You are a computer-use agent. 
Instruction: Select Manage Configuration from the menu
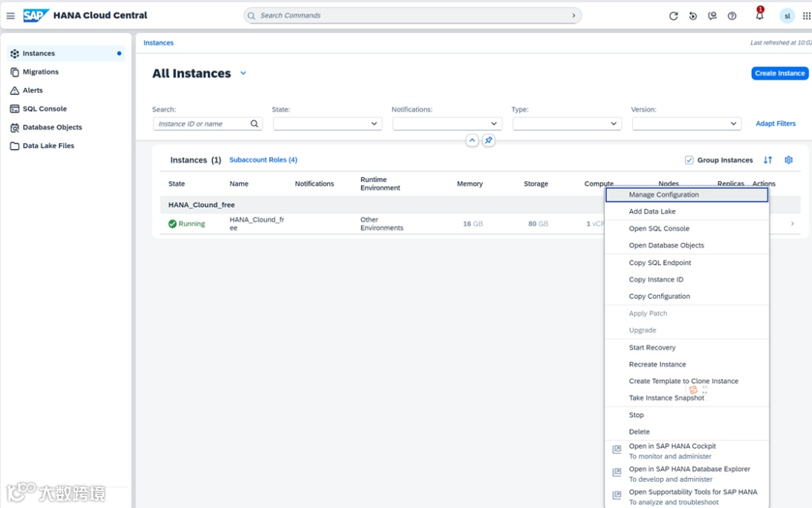(x=686, y=194)
